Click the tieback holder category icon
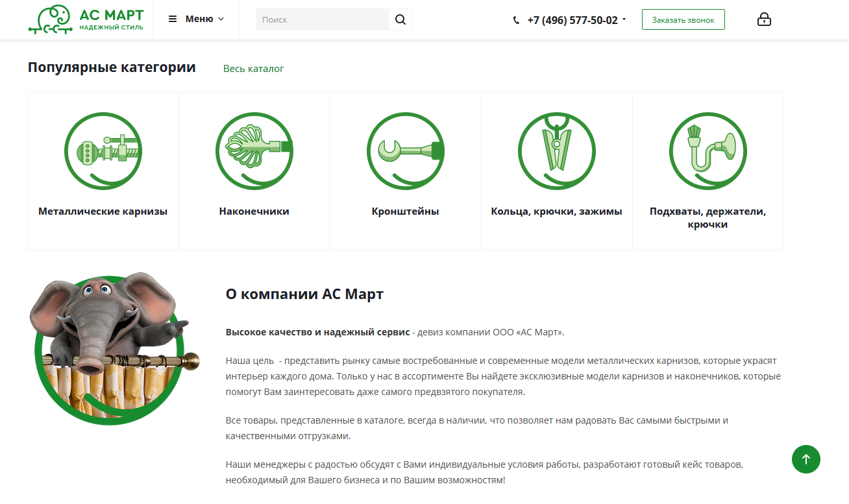 pyautogui.click(x=708, y=151)
